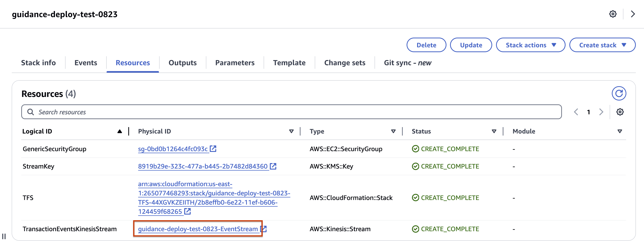Click the refresh resources icon
This screenshot has height=245, width=644.
tap(619, 93)
